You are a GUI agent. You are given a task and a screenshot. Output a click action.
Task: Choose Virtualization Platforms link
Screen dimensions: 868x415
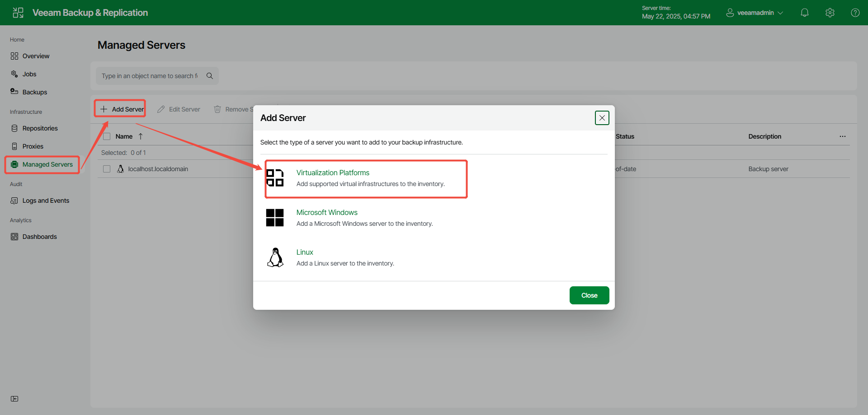(333, 173)
